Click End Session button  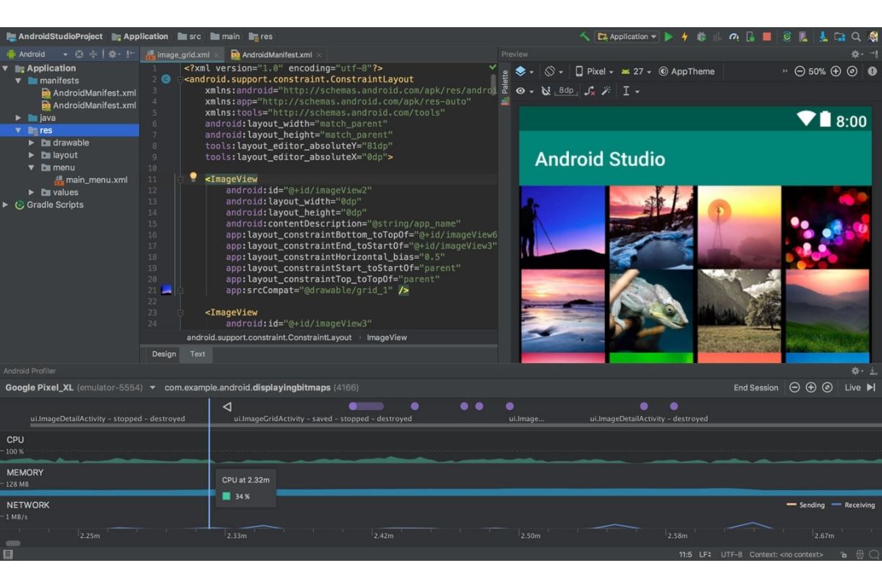pyautogui.click(x=756, y=387)
